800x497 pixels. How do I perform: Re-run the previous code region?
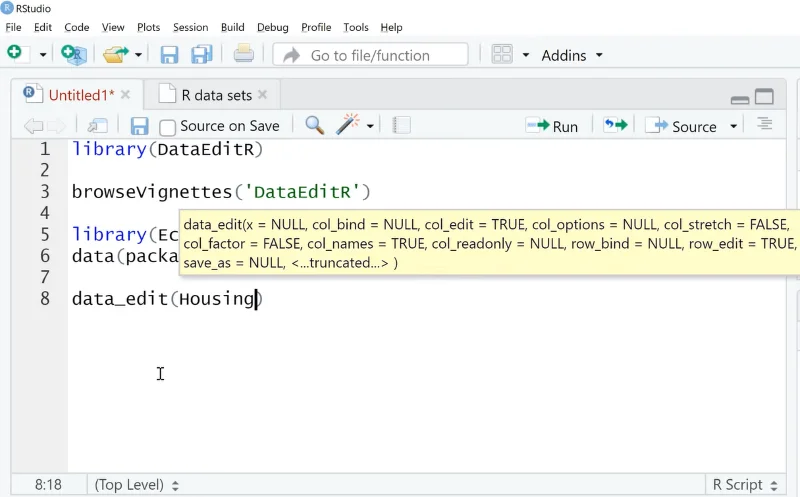tap(615, 125)
